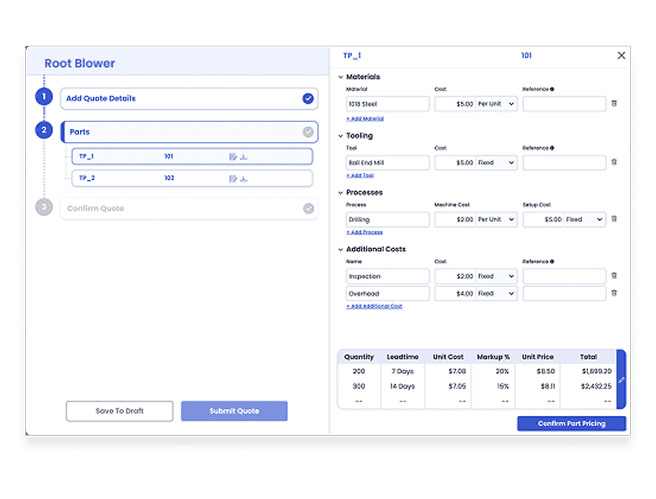Click the Confirm Part Pricing button

(572, 424)
